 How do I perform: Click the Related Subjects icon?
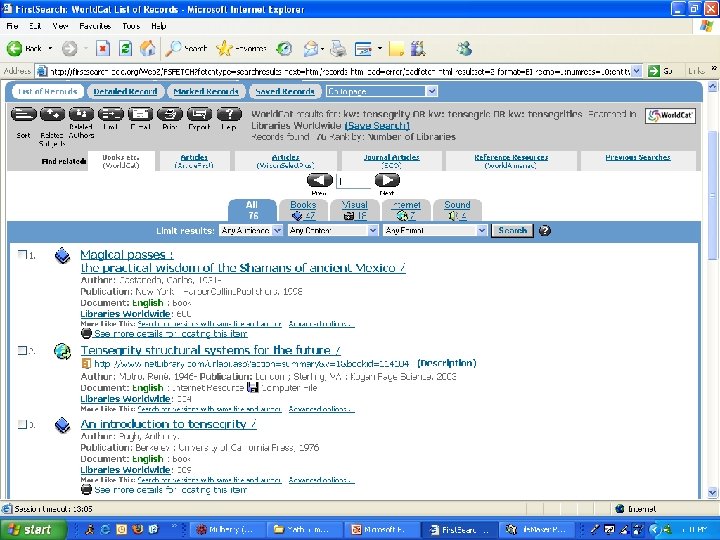point(52,114)
